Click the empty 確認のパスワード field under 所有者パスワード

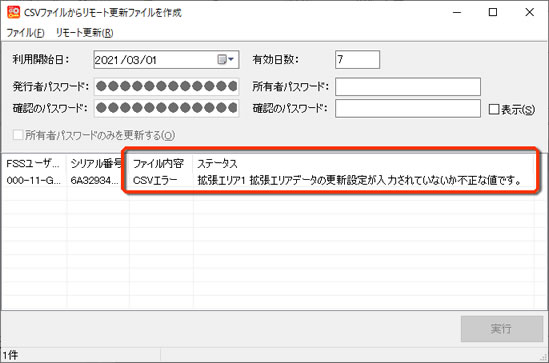[408, 108]
